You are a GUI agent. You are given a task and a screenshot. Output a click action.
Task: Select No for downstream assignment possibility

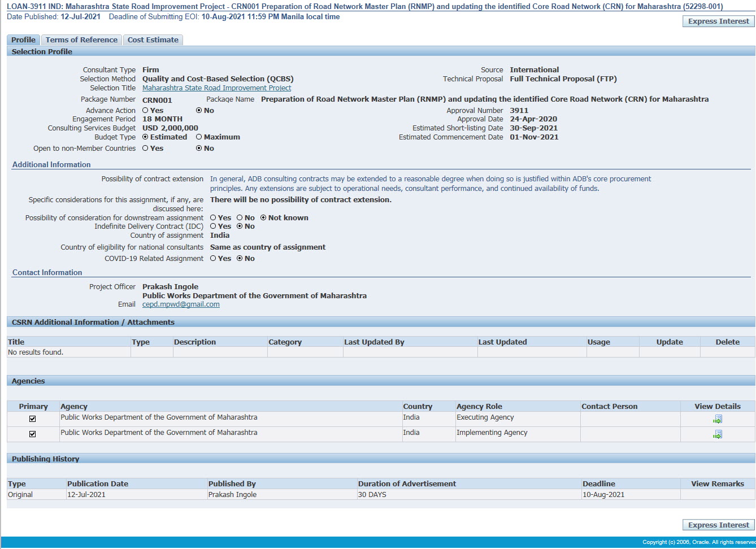(x=240, y=217)
